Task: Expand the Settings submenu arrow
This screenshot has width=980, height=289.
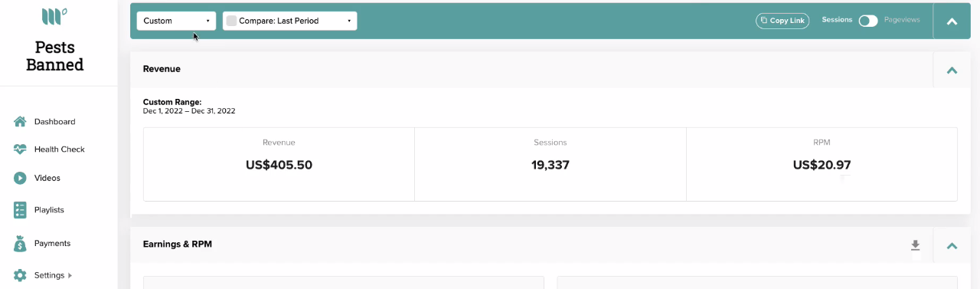Action: pyautogui.click(x=70, y=275)
